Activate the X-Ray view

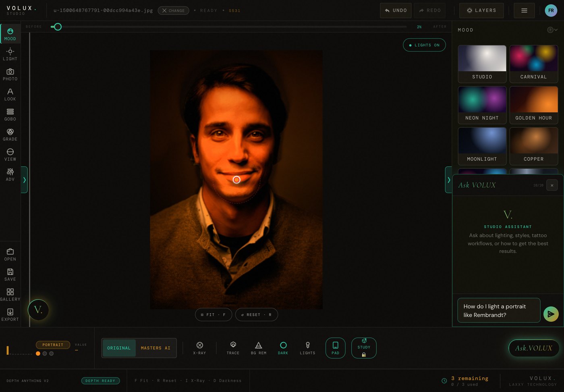click(199, 348)
